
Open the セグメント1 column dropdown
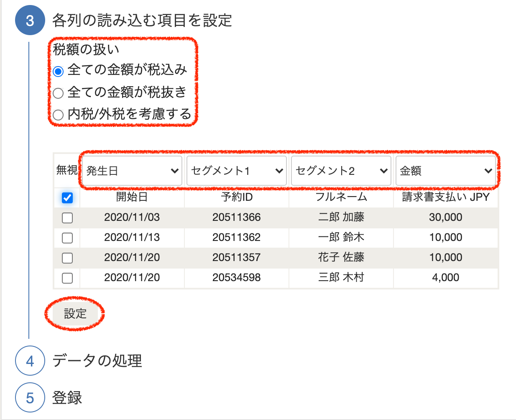click(237, 171)
